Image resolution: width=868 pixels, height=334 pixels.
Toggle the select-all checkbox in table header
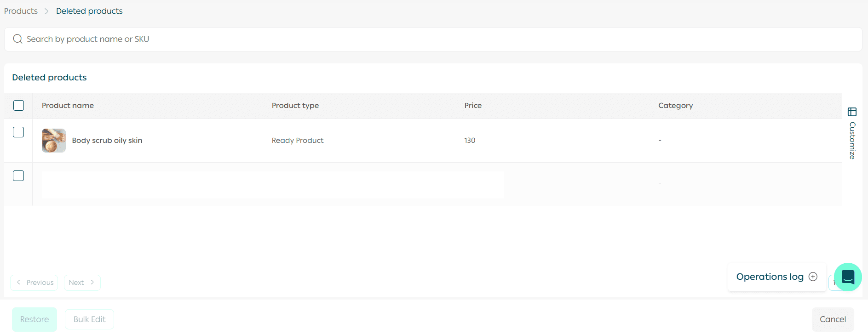pyautogui.click(x=18, y=106)
